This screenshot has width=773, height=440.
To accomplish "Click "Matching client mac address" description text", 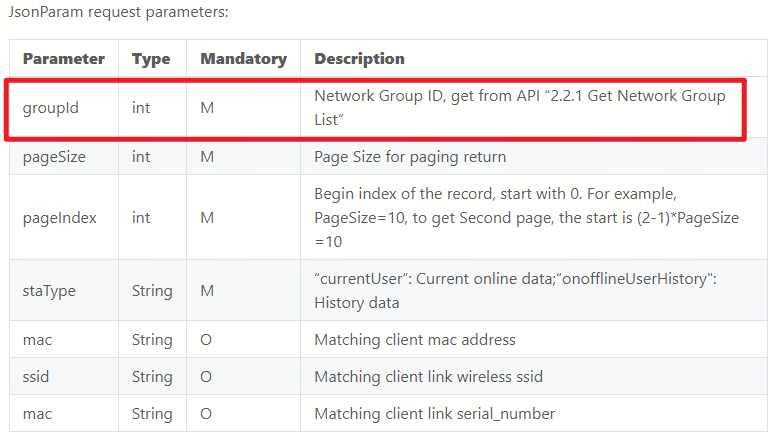I will (415, 340).
